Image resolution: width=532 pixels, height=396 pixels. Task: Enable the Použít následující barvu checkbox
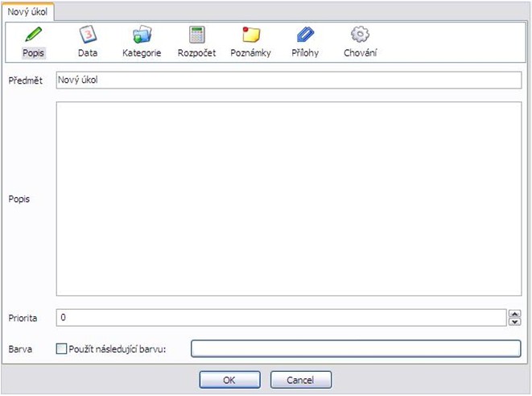[x=61, y=349]
